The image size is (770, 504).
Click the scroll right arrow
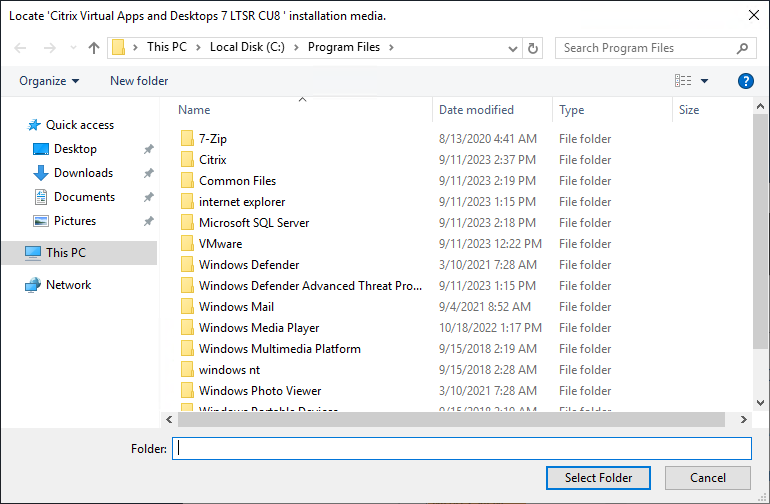[x=743, y=420]
